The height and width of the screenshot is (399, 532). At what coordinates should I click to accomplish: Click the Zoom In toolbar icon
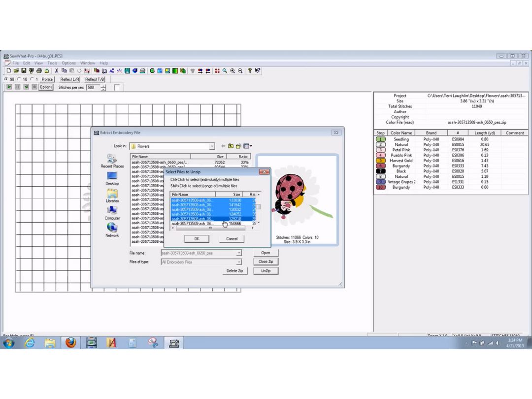coord(233,70)
